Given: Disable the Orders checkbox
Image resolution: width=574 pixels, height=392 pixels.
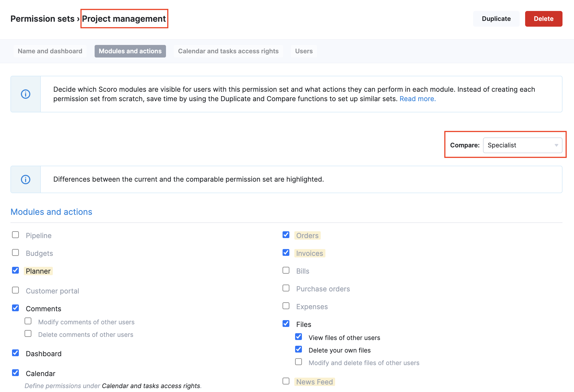Looking at the screenshot, I should (x=286, y=235).
